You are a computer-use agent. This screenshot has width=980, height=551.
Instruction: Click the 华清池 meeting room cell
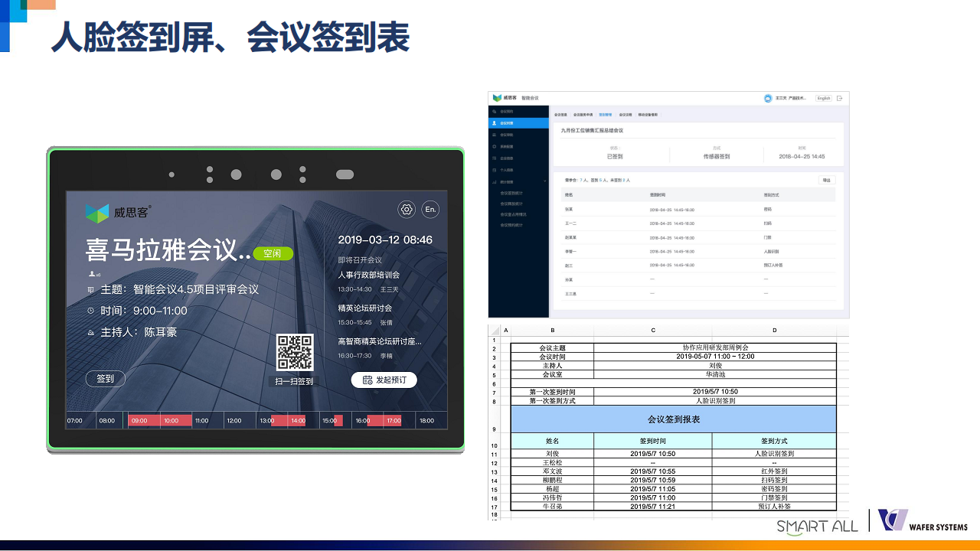pyautogui.click(x=715, y=375)
